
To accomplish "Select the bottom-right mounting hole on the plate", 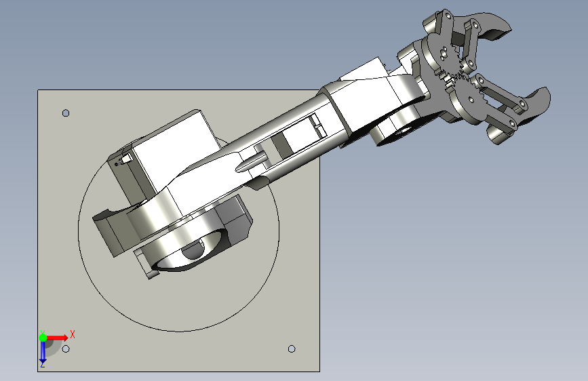I will click(292, 348).
